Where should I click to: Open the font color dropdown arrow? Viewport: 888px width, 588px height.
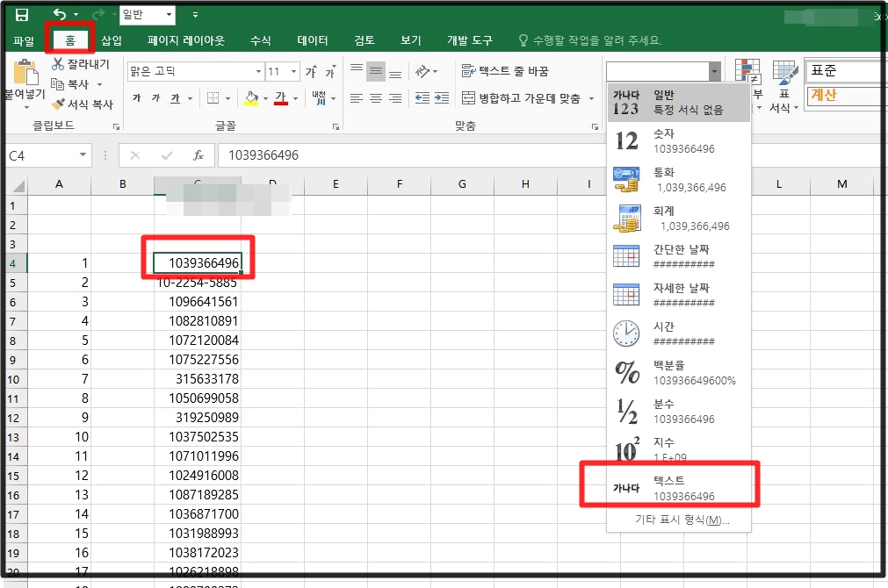(295, 98)
